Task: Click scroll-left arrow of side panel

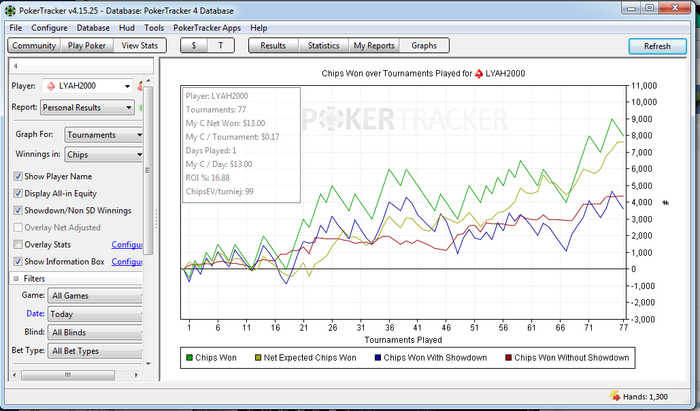Action: 15,375
